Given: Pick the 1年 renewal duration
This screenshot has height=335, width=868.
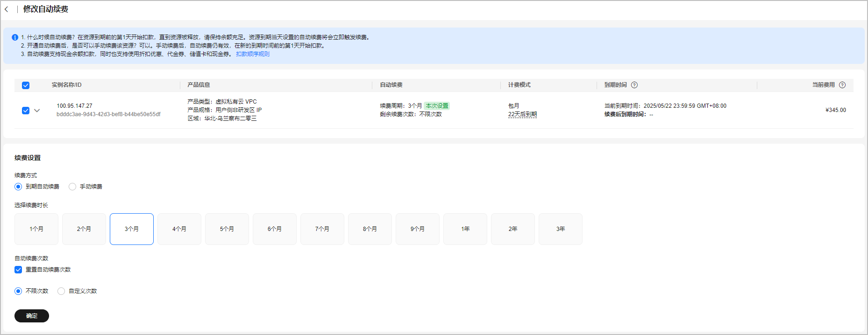Looking at the screenshot, I should click(465, 229).
